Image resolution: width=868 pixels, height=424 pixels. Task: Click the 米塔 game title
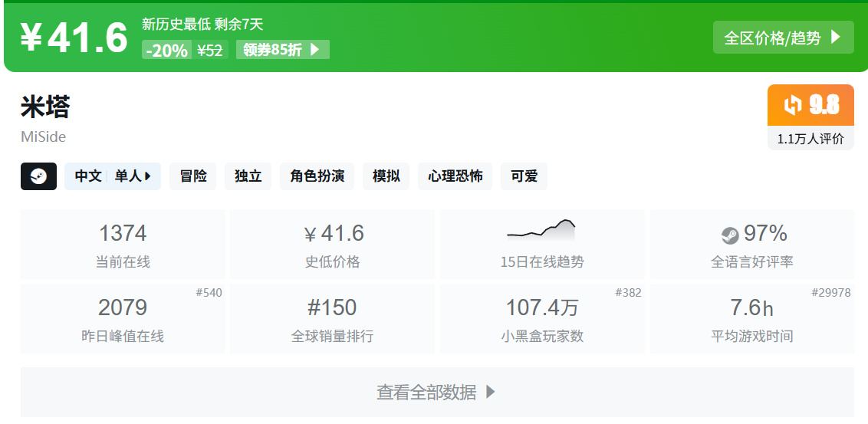click(45, 107)
